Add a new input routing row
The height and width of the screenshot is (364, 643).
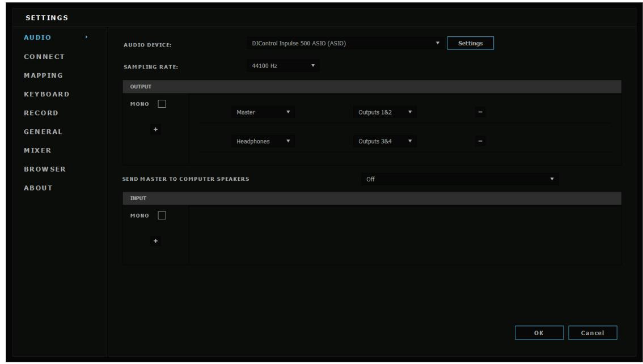click(155, 241)
